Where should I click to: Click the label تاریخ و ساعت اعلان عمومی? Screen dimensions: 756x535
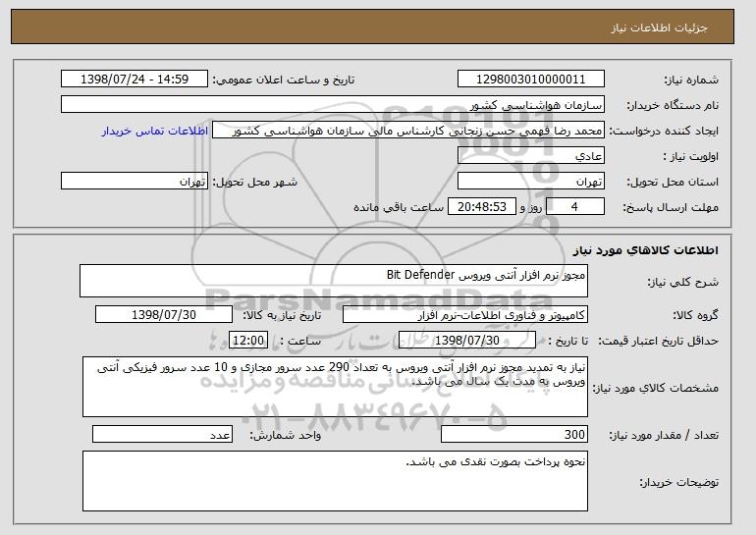(284, 80)
